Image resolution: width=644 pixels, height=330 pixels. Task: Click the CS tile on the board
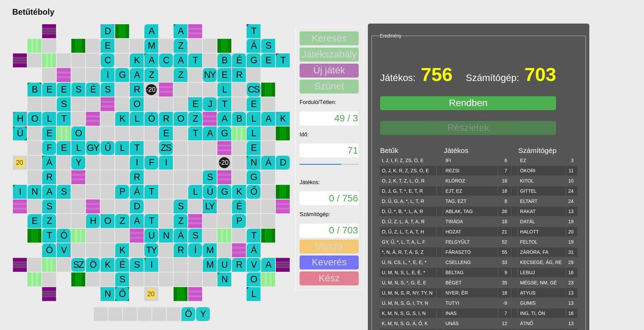pos(254,90)
